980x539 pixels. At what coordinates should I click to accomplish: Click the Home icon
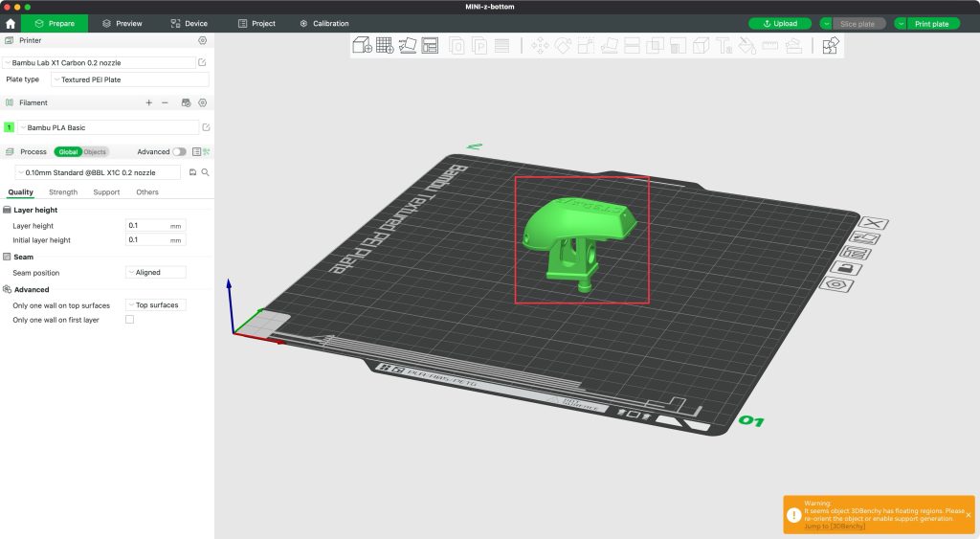[11, 23]
